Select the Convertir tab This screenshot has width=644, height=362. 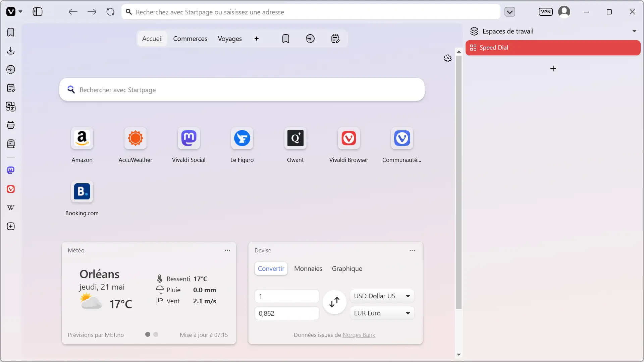click(x=271, y=268)
